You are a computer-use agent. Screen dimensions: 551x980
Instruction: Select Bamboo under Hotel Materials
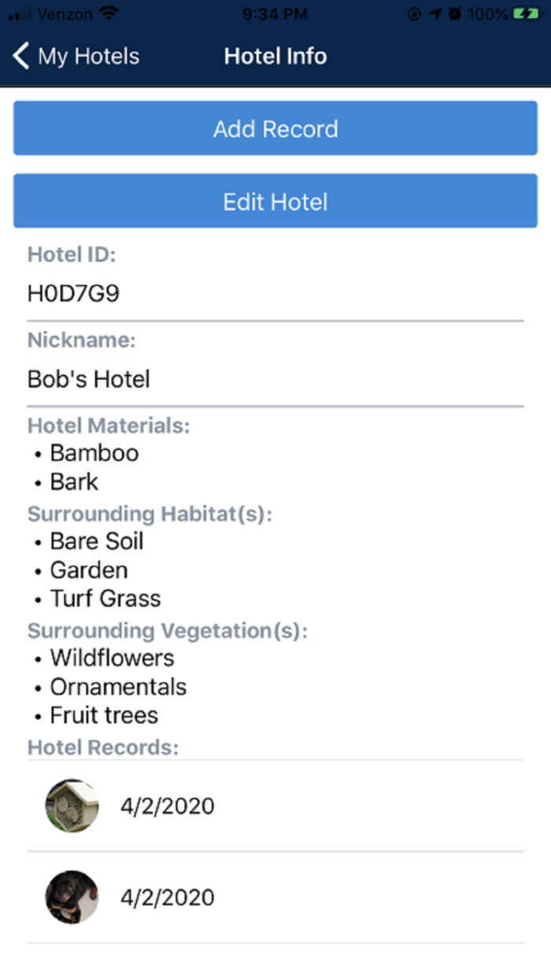pyautogui.click(x=94, y=453)
